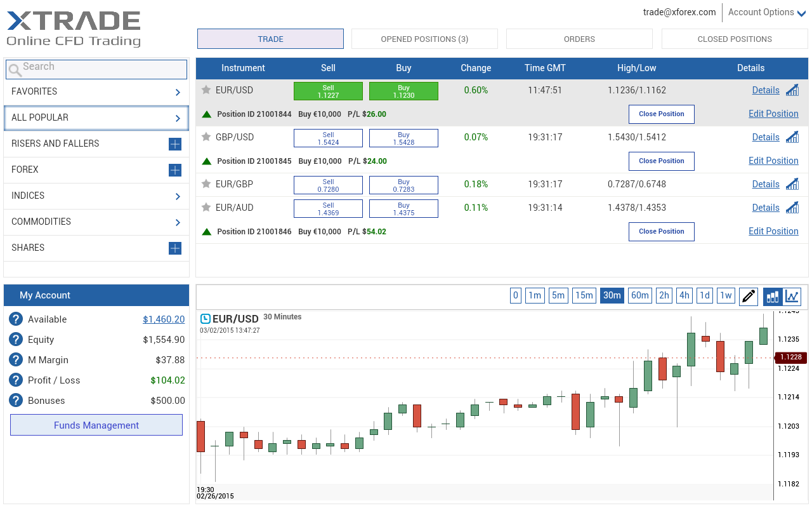Open the chart icon for EUR/AUD row
Screen dimensions: 812x508
(x=792, y=208)
